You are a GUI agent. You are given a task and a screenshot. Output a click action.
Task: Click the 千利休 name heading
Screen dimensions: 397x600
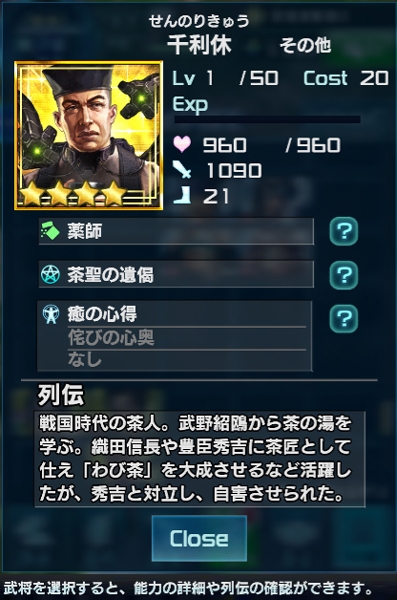[x=199, y=45]
